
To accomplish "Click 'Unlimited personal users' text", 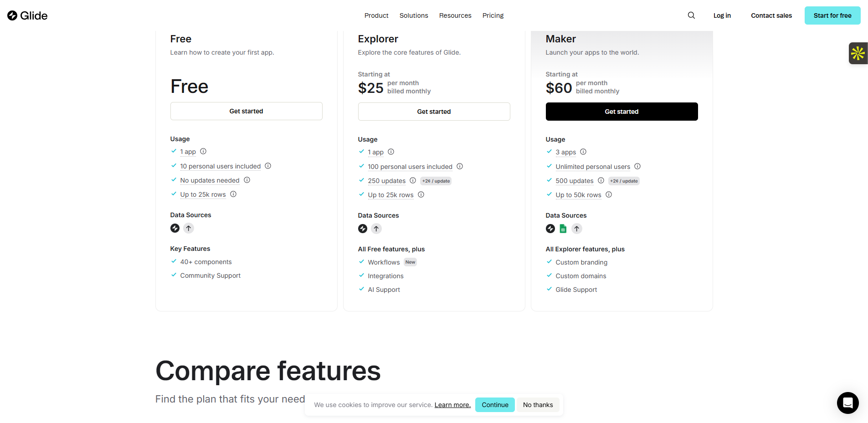I will (593, 167).
